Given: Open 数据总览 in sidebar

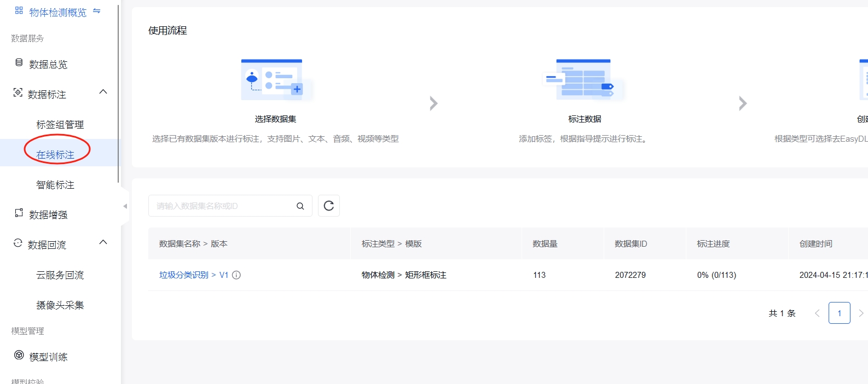Looking at the screenshot, I should [48, 65].
